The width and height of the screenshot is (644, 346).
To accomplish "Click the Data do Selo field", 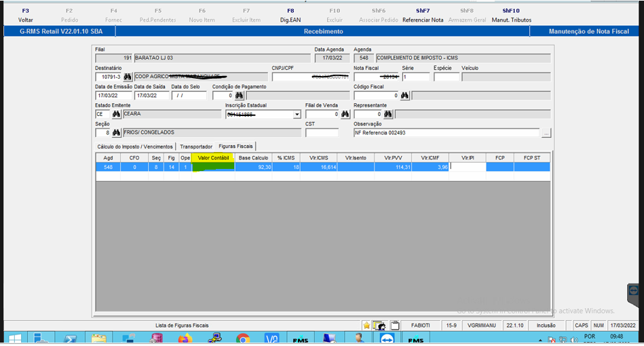I will pyautogui.click(x=189, y=96).
